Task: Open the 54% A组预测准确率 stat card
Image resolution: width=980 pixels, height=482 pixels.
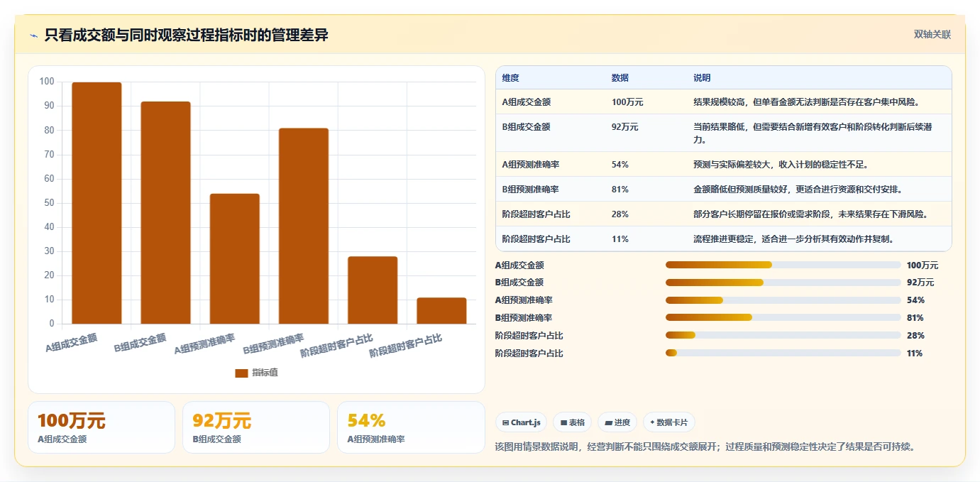Action: click(x=411, y=427)
